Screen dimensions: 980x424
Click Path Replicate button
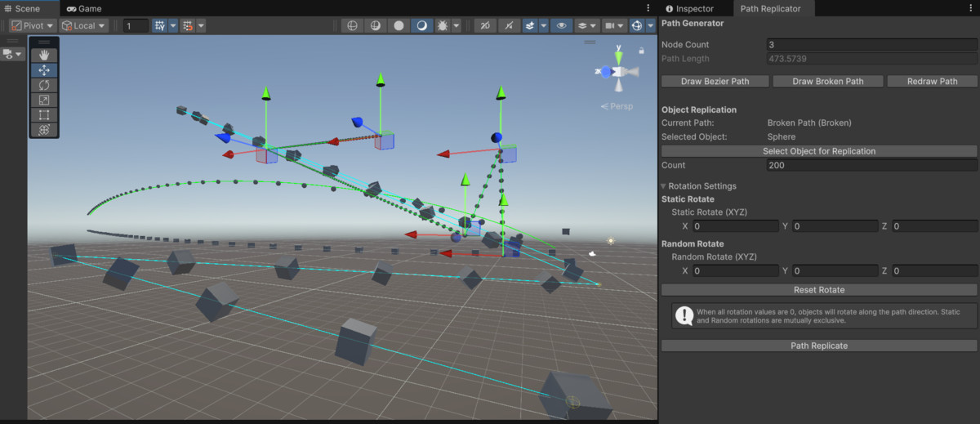(819, 346)
